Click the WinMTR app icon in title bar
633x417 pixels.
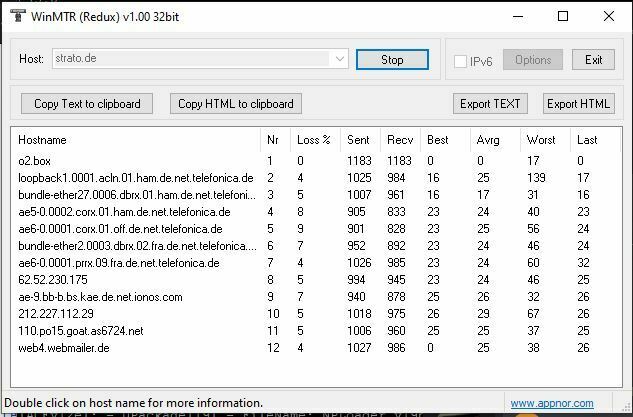tap(17, 16)
